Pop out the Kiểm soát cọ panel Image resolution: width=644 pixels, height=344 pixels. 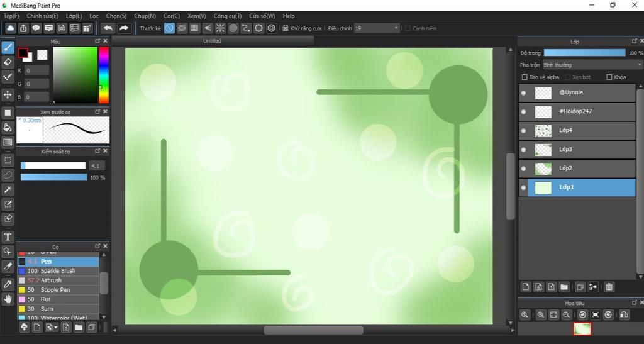[97, 151]
